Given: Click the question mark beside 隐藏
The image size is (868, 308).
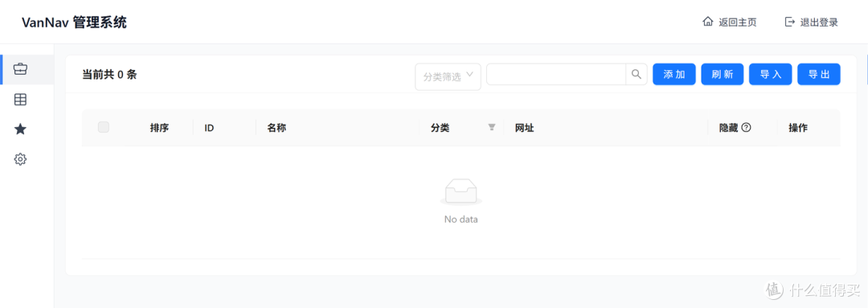Looking at the screenshot, I should 746,127.
